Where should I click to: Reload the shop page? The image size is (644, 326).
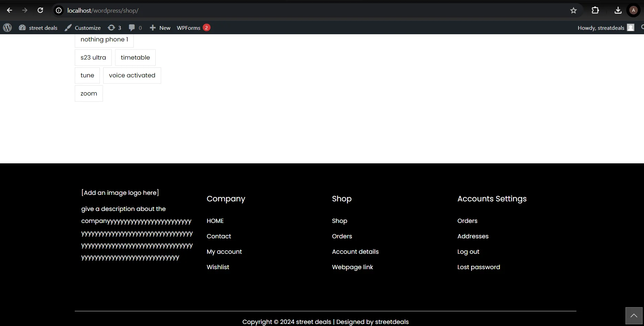coord(40,10)
